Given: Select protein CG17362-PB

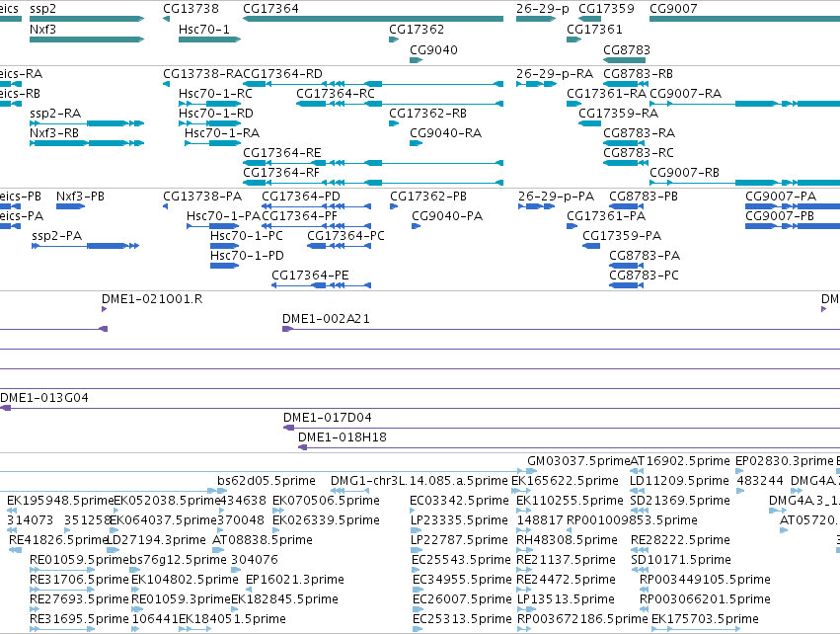Looking at the screenshot, I should pyautogui.click(x=394, y=206).
